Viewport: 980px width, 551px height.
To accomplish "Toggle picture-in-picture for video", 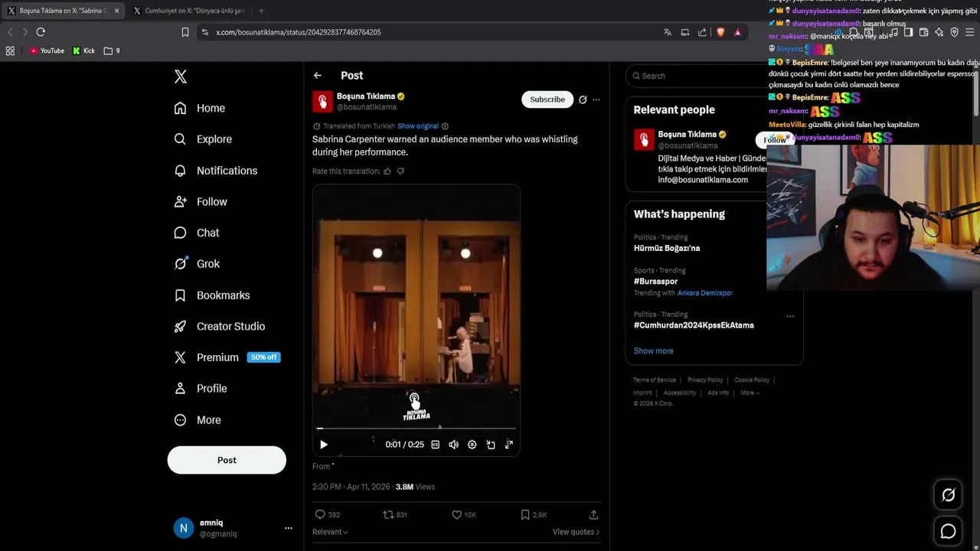I will pyautogui.click(x=491, y=445).
